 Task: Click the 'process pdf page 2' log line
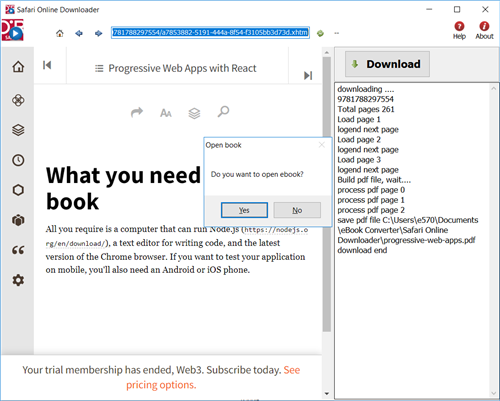click(x=371, y=210)
